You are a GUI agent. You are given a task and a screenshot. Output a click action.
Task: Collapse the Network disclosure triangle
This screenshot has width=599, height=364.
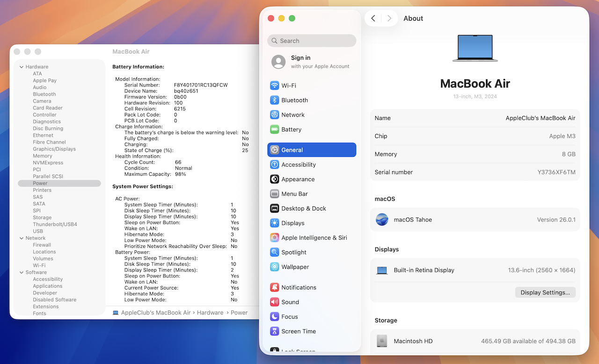click(x=22, y=238)
